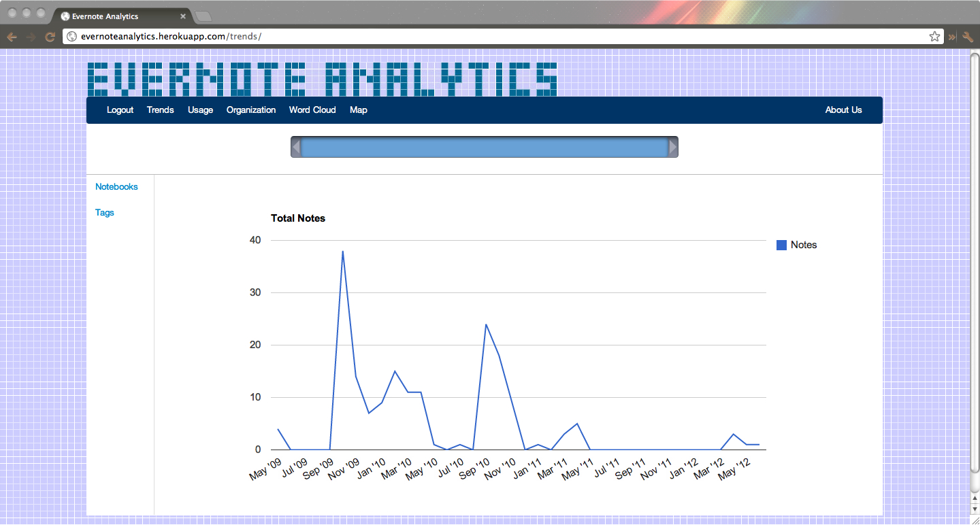Screen dimensions: 980x525
Task: Click the Jul '10 axis label
Action: (451, 468)
